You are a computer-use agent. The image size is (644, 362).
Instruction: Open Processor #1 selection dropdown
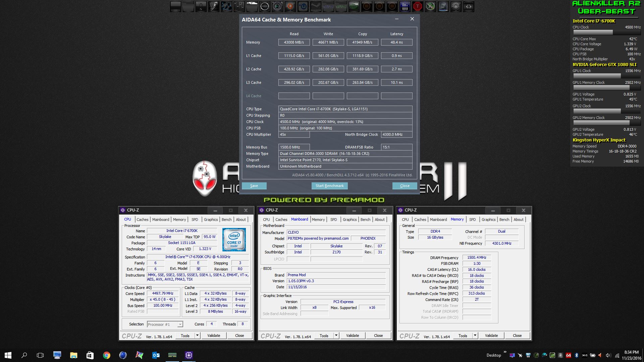coord(165,324)
